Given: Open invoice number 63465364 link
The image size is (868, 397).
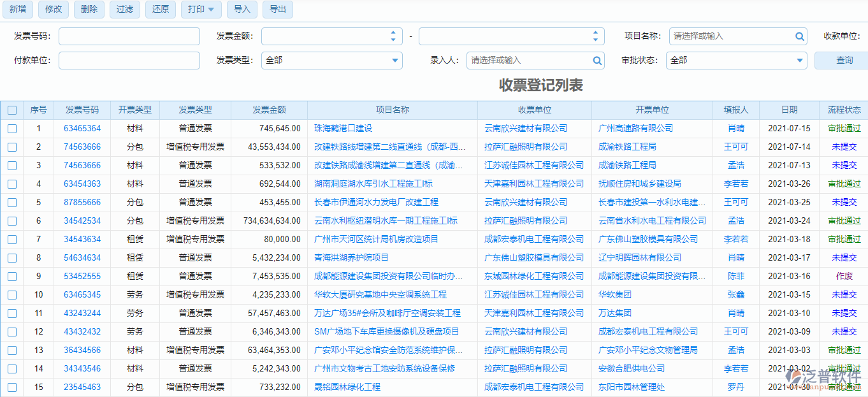Looking at the screenshot, I should pos(82,128).
